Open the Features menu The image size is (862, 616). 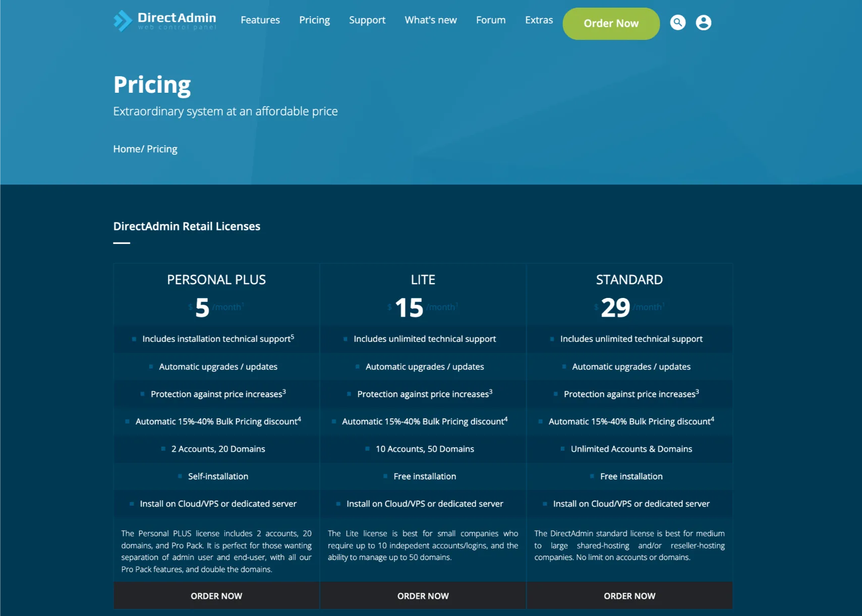pos(260,20)
